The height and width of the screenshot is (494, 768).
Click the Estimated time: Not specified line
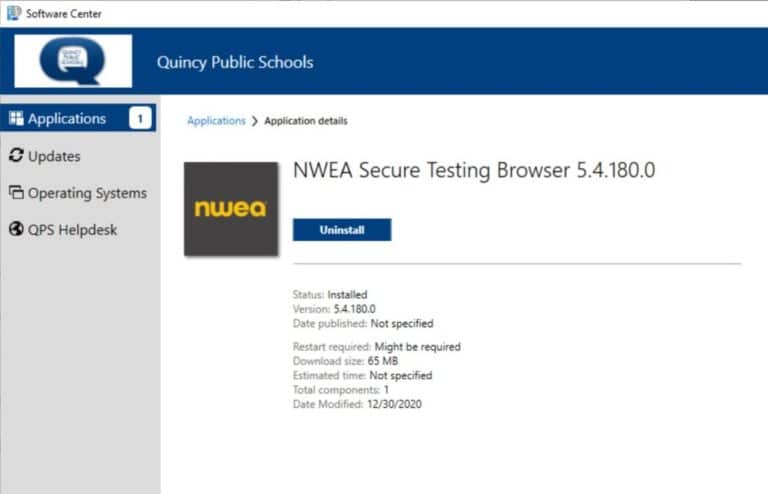point(362,376)
